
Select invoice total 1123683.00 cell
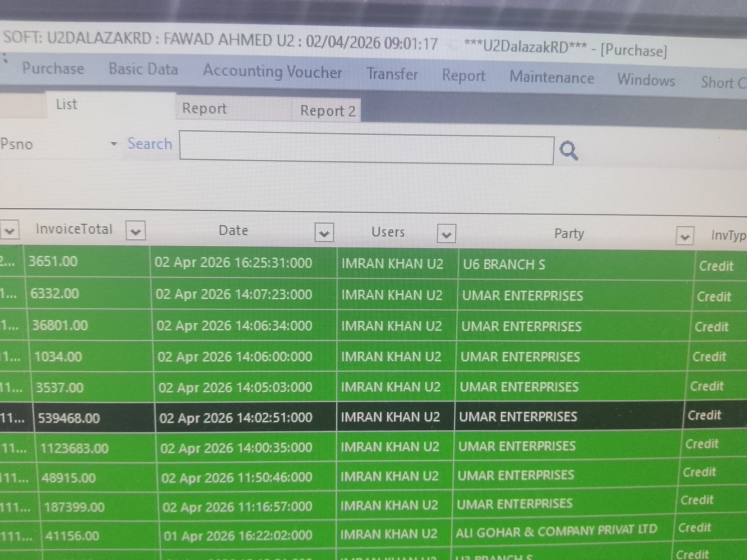pyautogui.click(x=96, y=448)
